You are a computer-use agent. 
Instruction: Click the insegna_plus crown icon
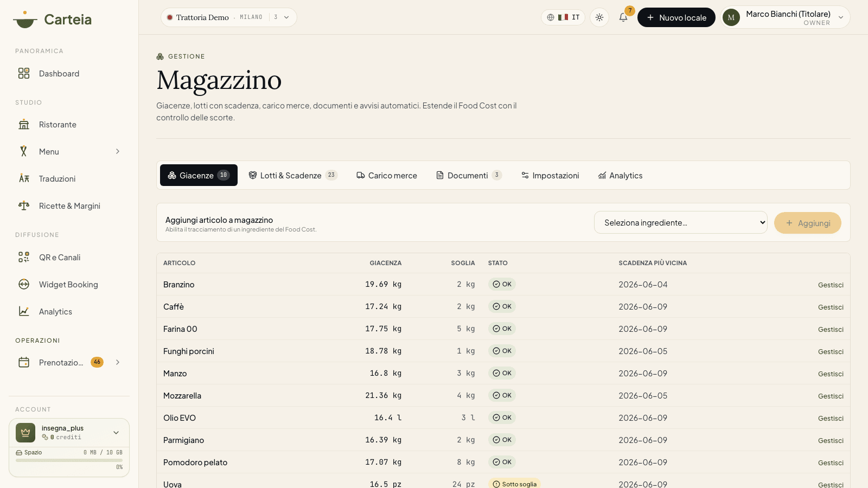25,433
